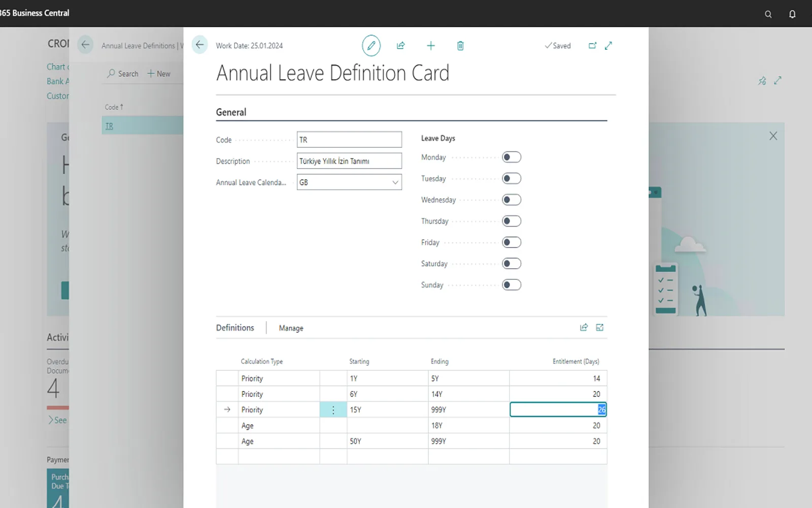Select the Ending cell 5Y
This screenshot has height=508, width=812.
point(469,378)
